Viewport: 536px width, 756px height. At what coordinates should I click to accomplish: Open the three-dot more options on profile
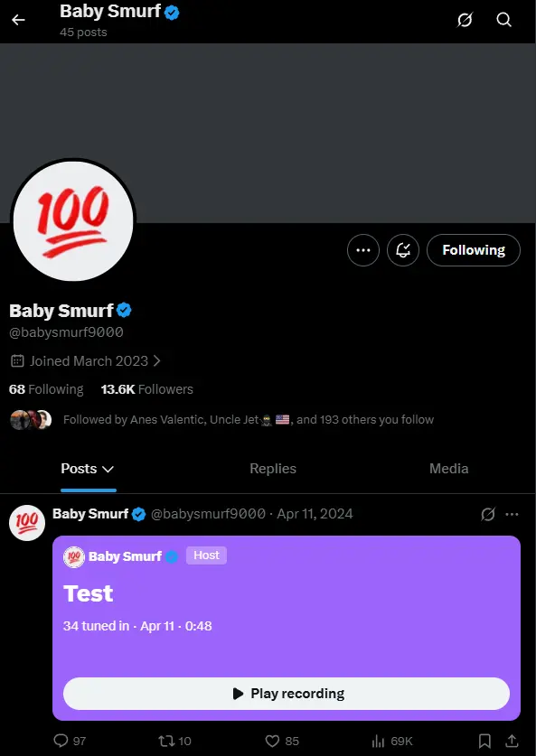(x=363, y=250)
